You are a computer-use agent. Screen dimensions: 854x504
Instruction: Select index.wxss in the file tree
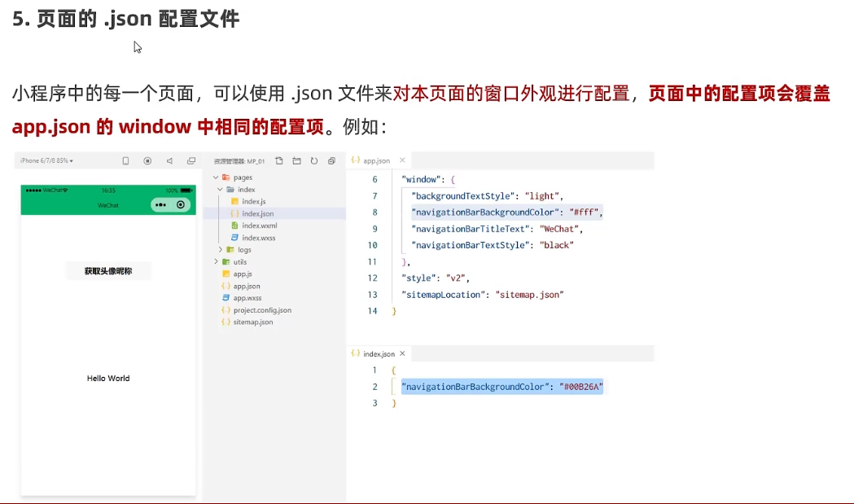tap(259, 238)
